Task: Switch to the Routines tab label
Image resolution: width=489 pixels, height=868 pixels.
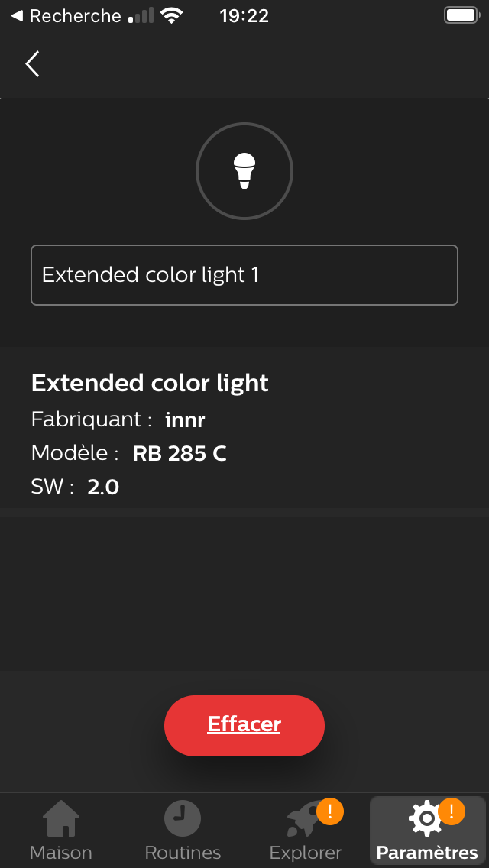Action: pos(183,852)
